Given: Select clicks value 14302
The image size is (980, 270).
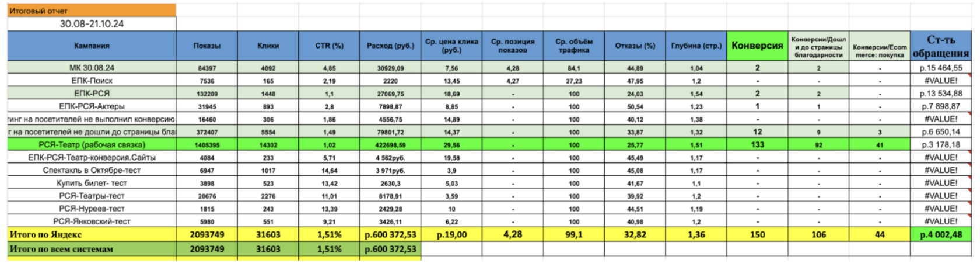Looking at the screenshot, I should point(268,146).
